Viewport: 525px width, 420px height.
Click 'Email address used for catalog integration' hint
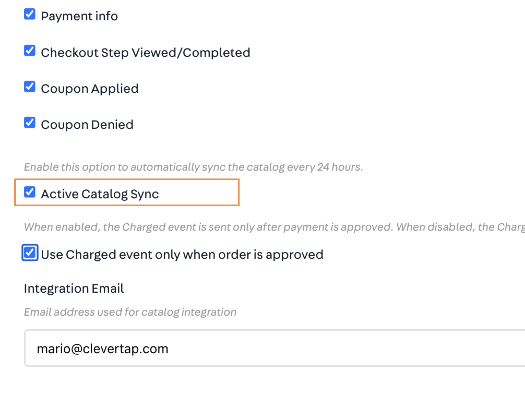coord(130,312)
